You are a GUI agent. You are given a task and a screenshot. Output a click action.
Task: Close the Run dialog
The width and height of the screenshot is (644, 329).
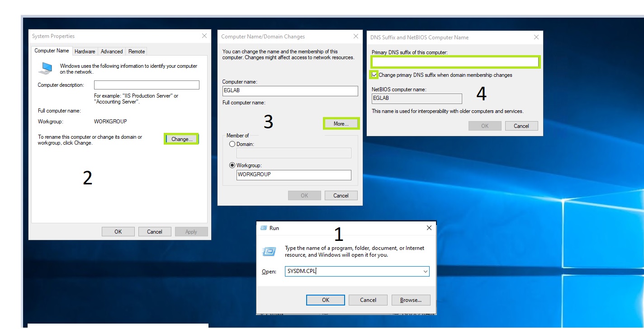point(429,228)
